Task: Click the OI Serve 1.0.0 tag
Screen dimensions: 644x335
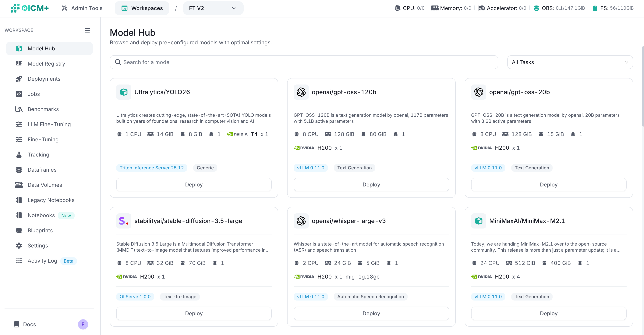Action: pyautogui.click(x=135, y=297)
